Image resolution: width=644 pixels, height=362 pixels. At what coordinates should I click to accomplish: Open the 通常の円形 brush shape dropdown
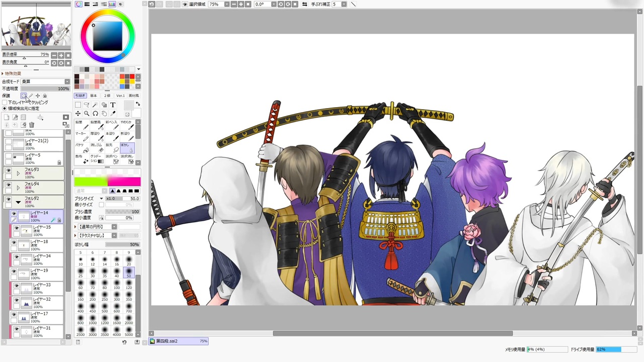coord(114,227)
